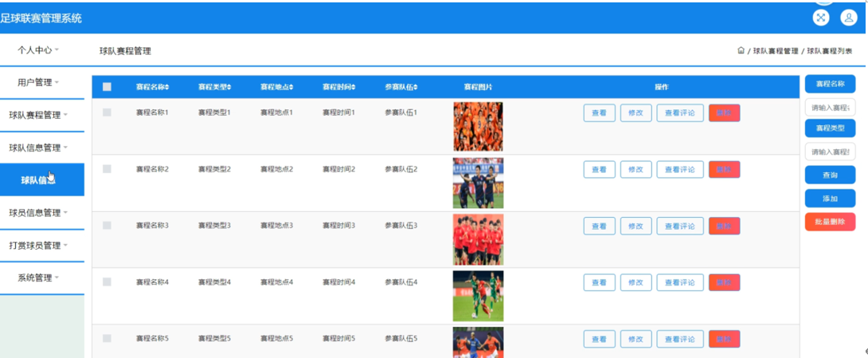This screenshot has width=868, height=358.
Task: Click cell 赛程地点3 in the table
Action: tap(276, 226)
